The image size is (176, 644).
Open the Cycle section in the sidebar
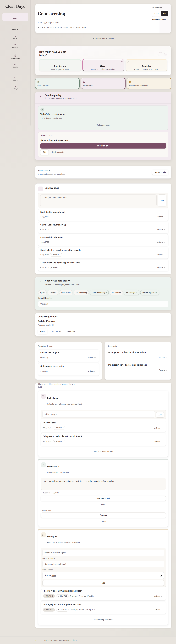15,37
